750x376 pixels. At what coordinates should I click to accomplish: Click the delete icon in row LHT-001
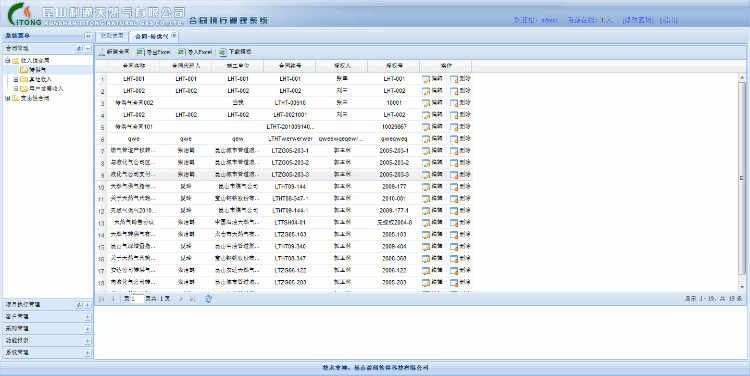pyautogui.click(x=454, y=79)
